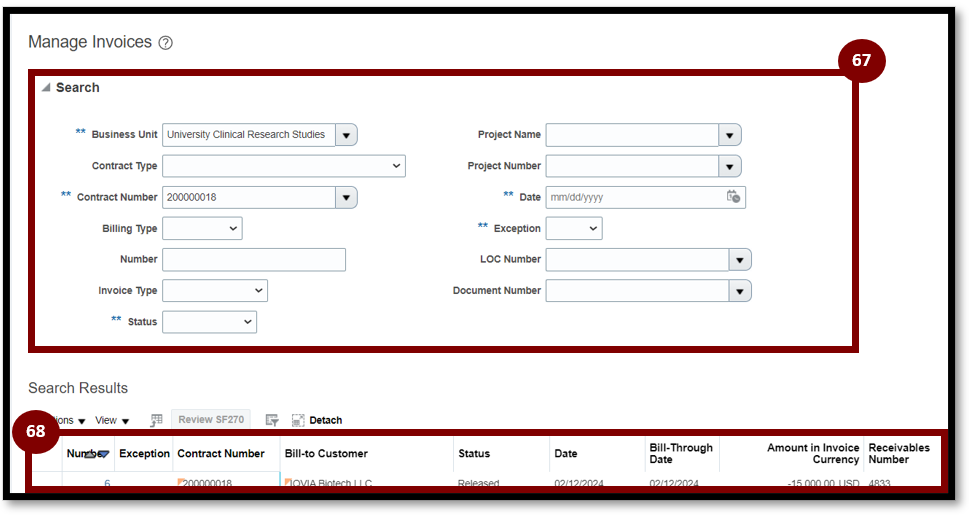Image resolution: width=969 pixels, height=515 pixels.
Task: Click the Detach icon
Action: tap(298, 420)
